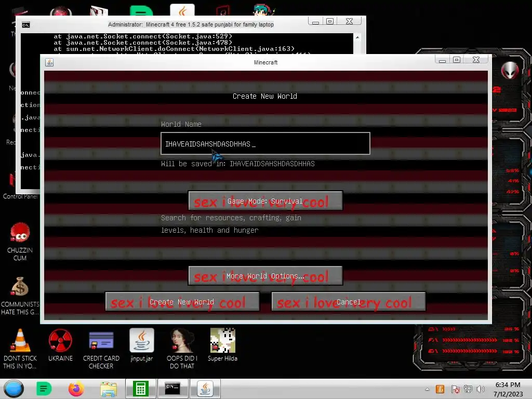Maximize the Administrator command prompt window
Viewport: 532px width, 399px height.
tap(330, 21)
